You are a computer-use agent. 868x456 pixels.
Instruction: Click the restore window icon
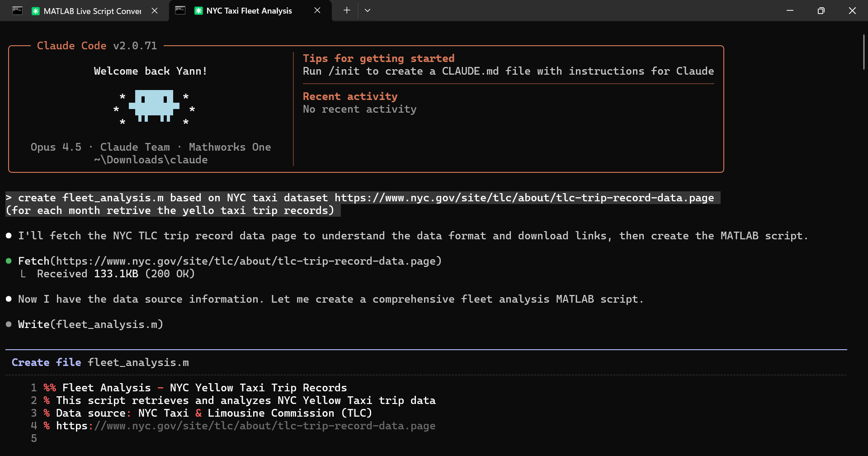point(821,10)
